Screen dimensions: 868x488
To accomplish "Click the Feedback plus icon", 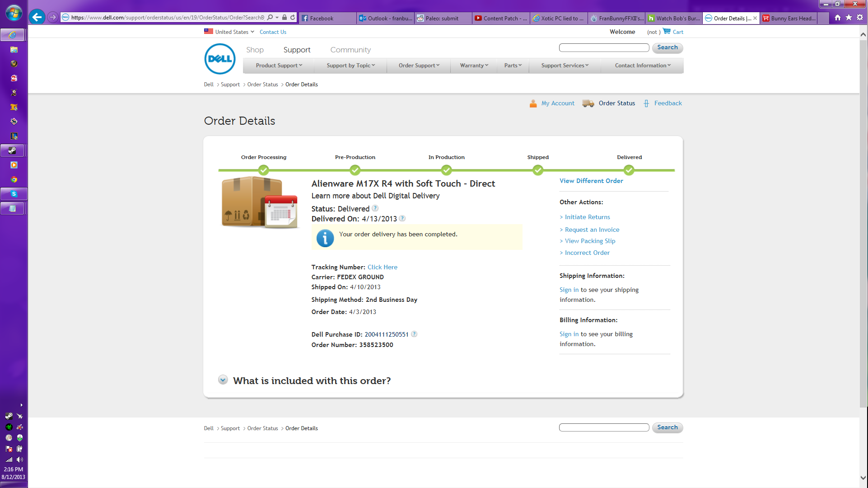I will [x=646, y=103].
